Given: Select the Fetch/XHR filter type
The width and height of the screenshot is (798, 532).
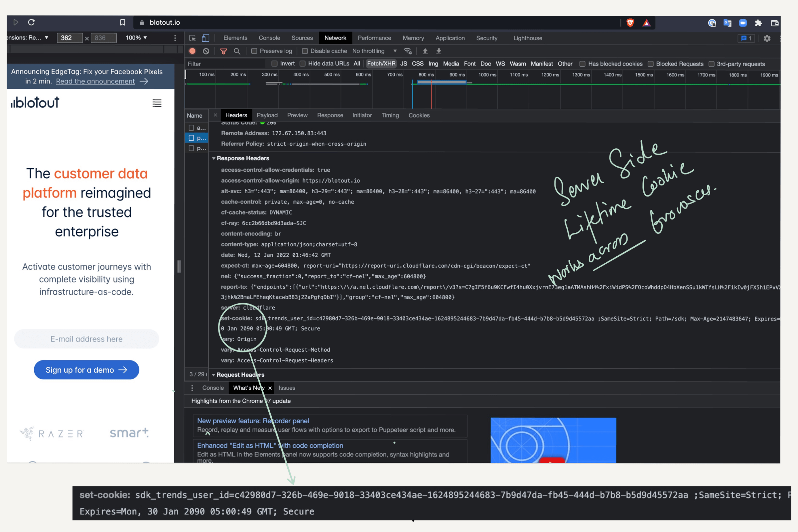Looking at the screenshot, I should pos(381,64).
